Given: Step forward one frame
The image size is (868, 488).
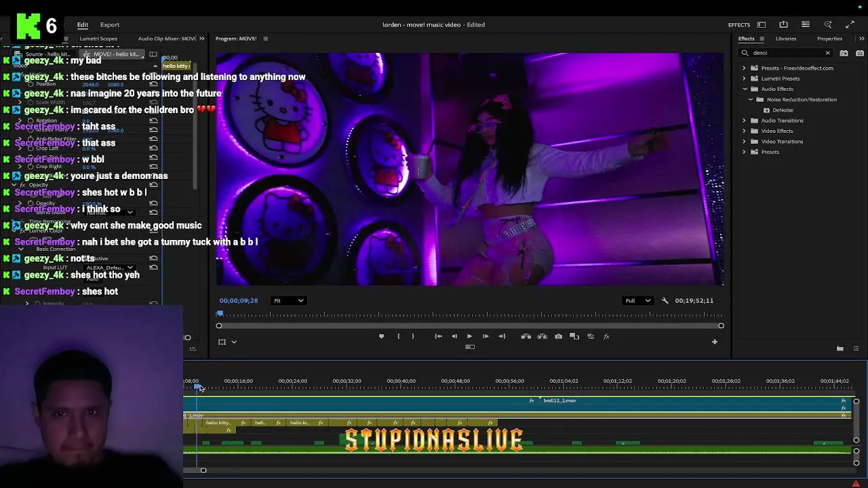Looking at the screenshot, I should [486, 336].
